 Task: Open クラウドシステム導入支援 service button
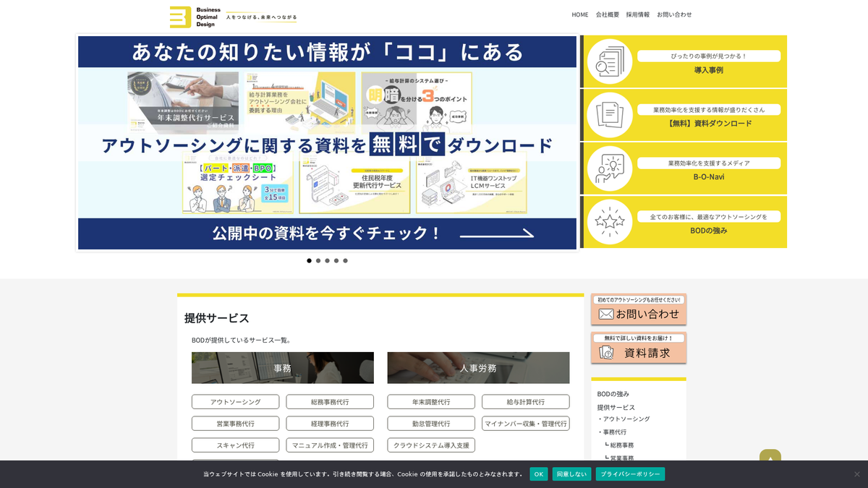coord(431,445)
